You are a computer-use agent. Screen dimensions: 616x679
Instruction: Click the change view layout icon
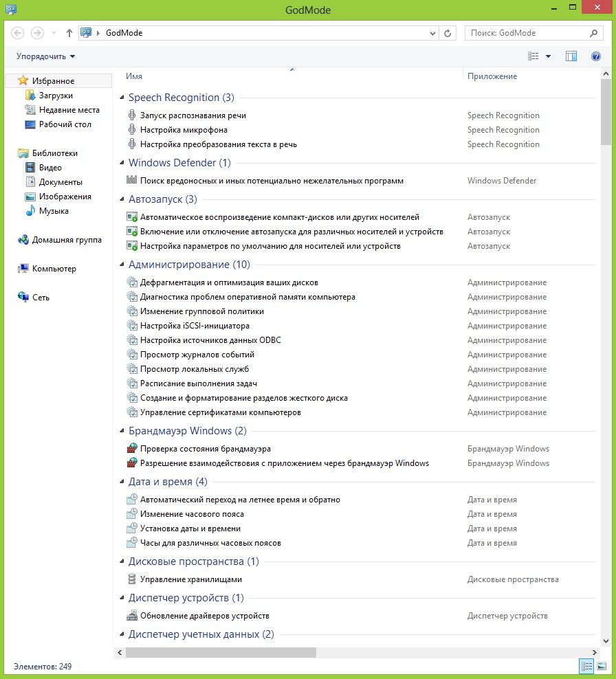click(x=533, y=56)
